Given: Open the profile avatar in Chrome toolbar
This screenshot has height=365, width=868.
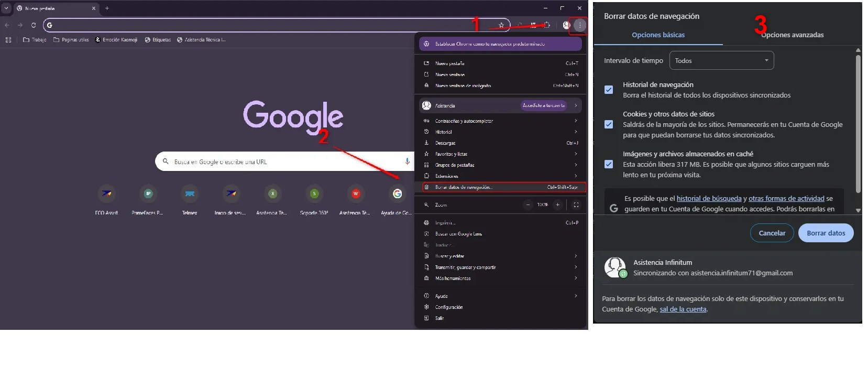Looking at the screenshot, I should (566, 25).
